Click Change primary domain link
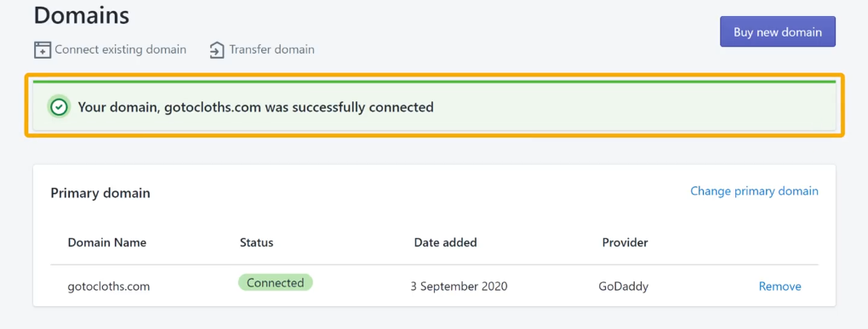 (754, 190)
